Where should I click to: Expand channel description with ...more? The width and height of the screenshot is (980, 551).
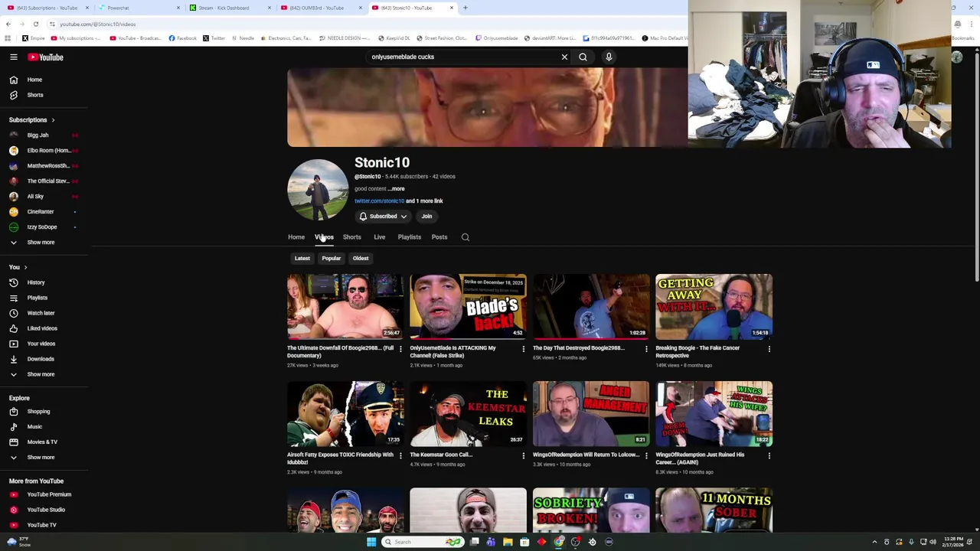click(396, 189)
